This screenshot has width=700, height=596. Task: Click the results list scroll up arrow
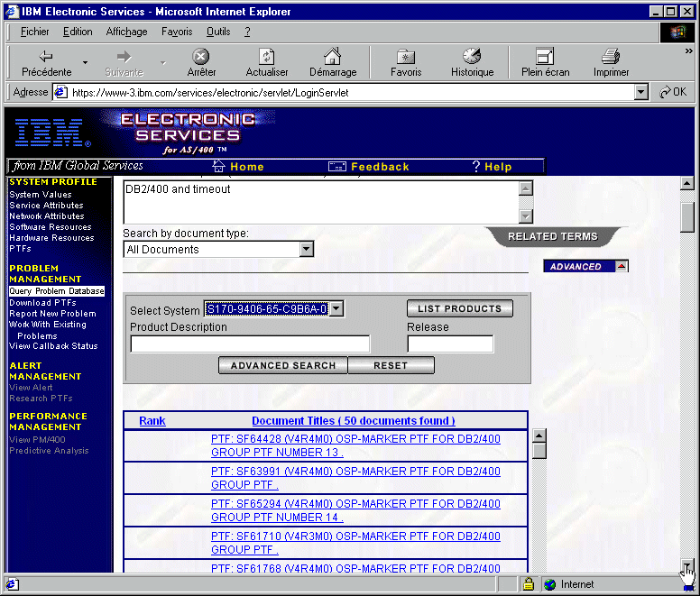click(539, 436)
